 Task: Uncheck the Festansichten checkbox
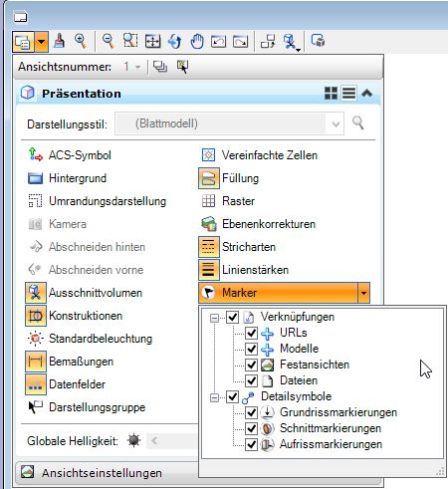tap(251, 365)
